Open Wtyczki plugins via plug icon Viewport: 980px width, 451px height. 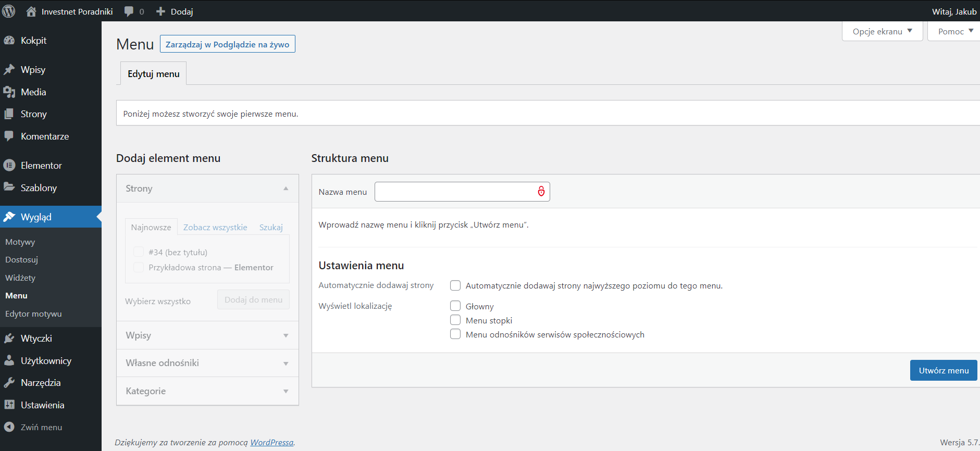[9, 339]
